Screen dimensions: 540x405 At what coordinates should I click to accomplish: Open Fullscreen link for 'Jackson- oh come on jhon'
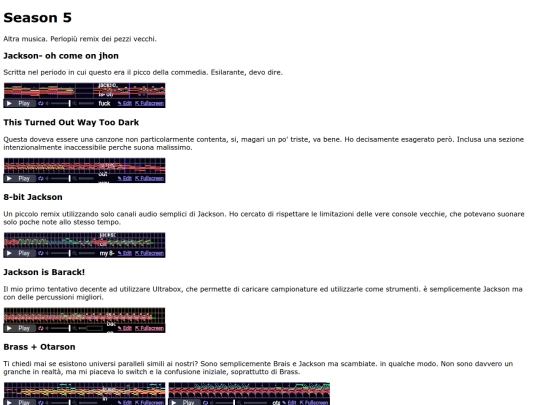[149, 103]
